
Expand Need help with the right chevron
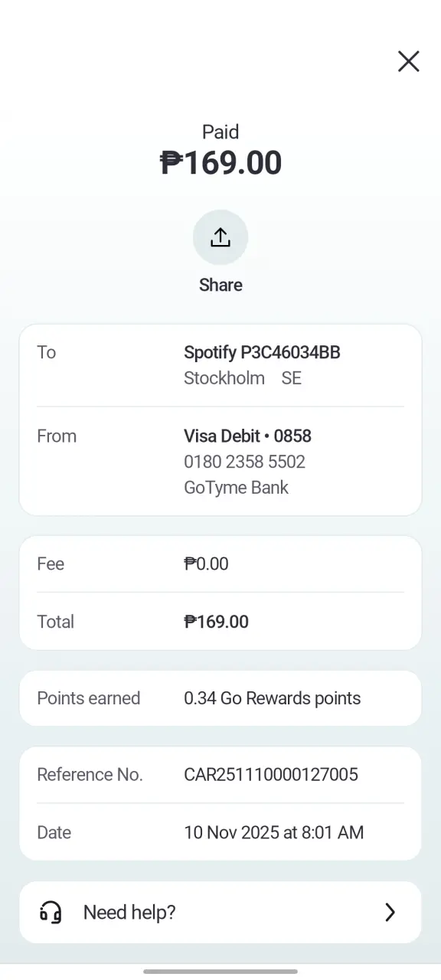(390, 912)
